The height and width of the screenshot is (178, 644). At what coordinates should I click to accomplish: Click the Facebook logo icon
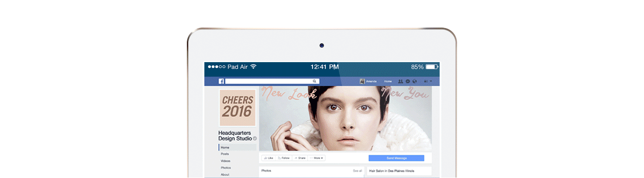(x=221, y=81)
